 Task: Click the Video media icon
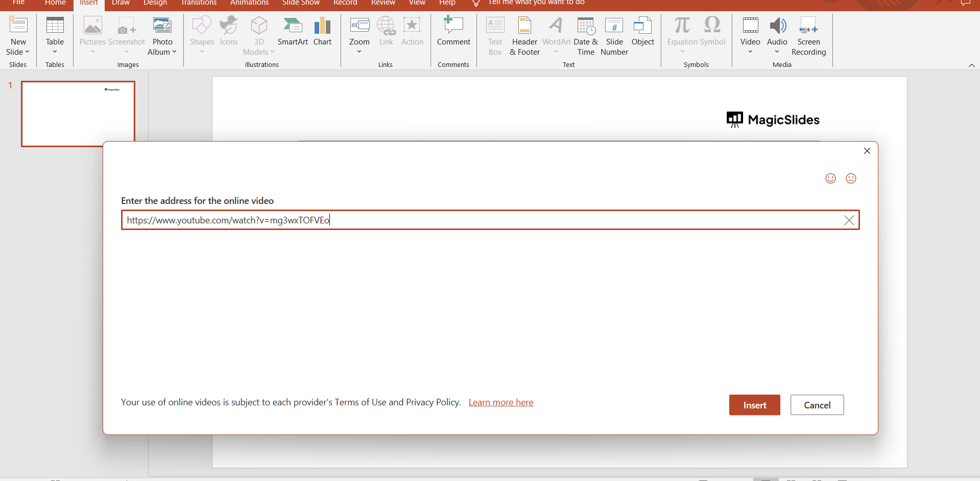click(x=750, y=25)
